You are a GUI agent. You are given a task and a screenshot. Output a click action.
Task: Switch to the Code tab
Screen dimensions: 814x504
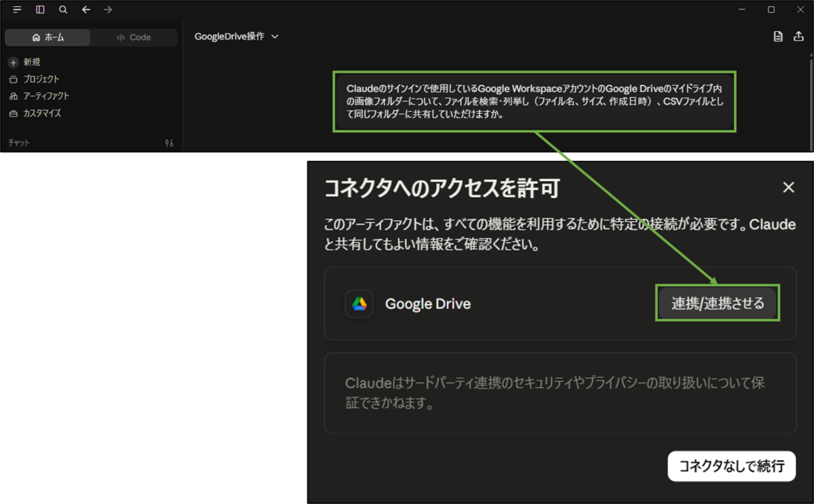pos(134,37)
